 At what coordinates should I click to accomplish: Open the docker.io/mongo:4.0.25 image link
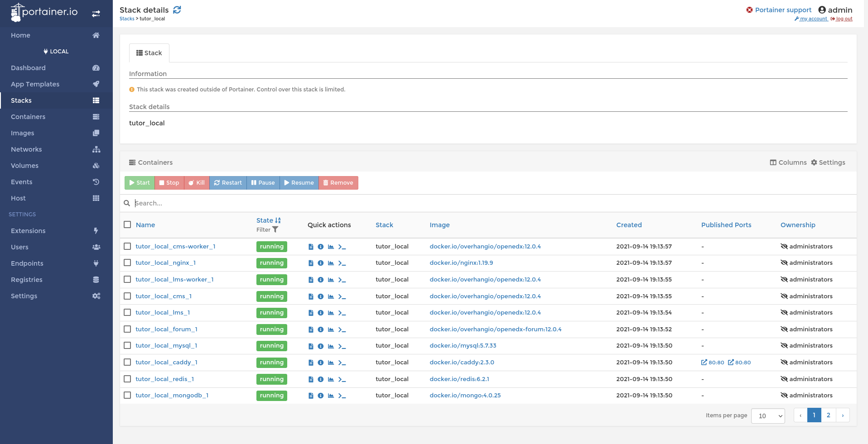point(465,396)
